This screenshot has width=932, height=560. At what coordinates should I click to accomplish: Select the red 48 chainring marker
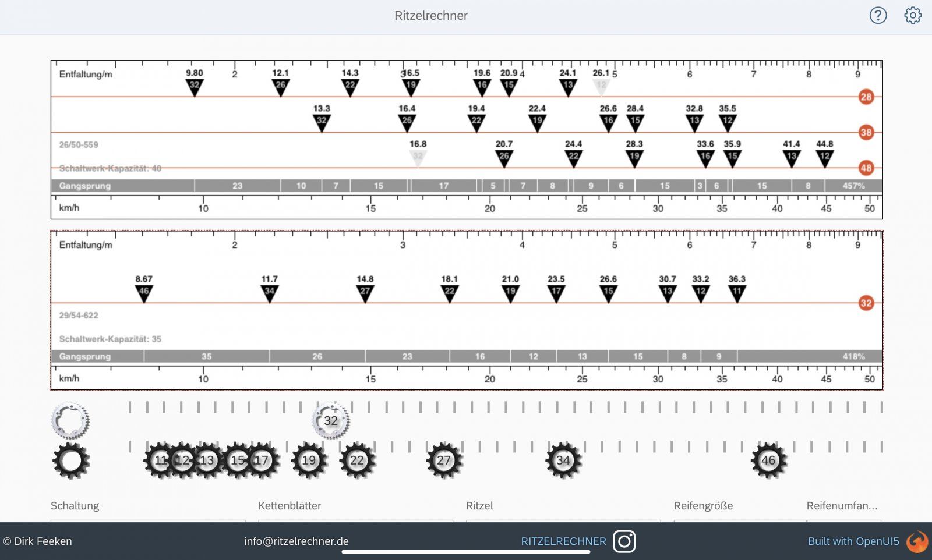coord(866,168)
